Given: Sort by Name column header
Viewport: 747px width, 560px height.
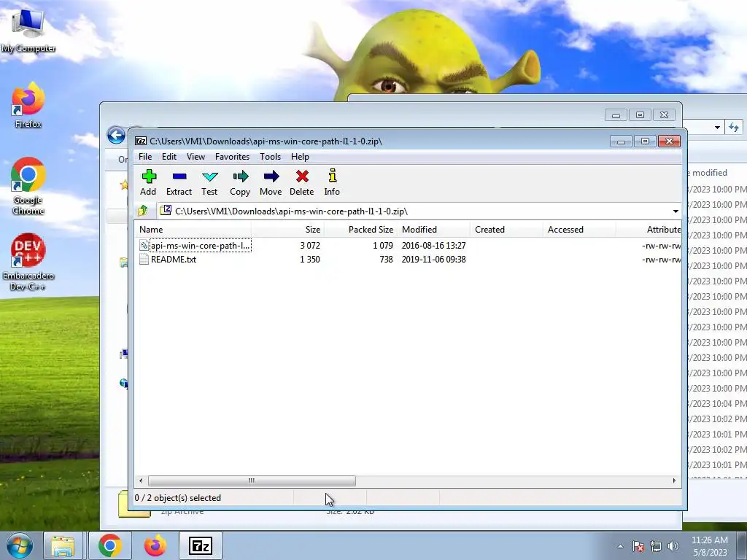Looking at the screenshot, I should pos(193,230).
